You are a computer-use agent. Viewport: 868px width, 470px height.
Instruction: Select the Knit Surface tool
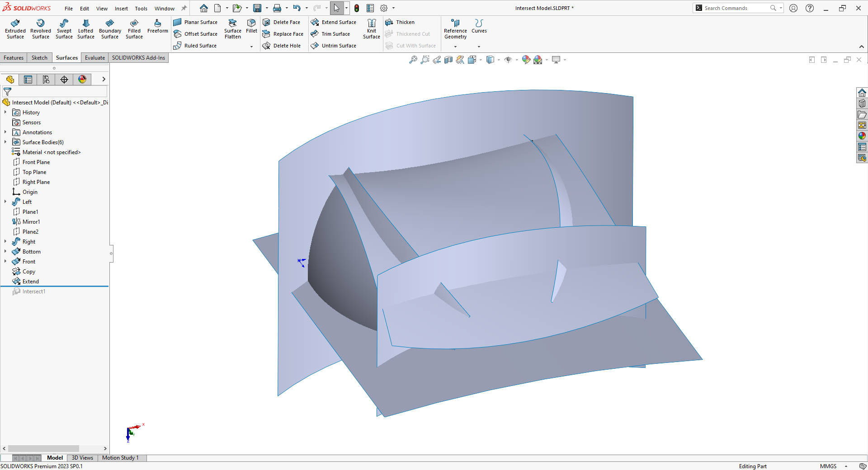coord(371,28)
